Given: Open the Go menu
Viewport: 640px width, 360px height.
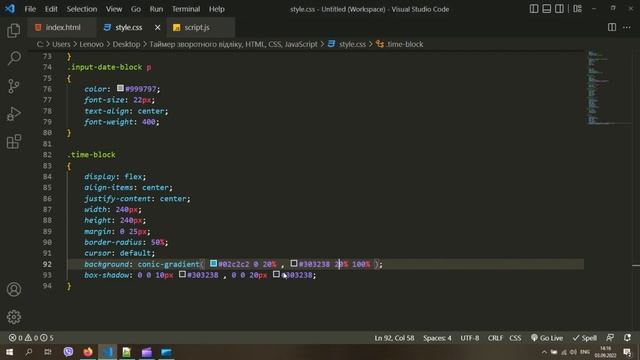Looking at the screenshot, I should 136,9.
